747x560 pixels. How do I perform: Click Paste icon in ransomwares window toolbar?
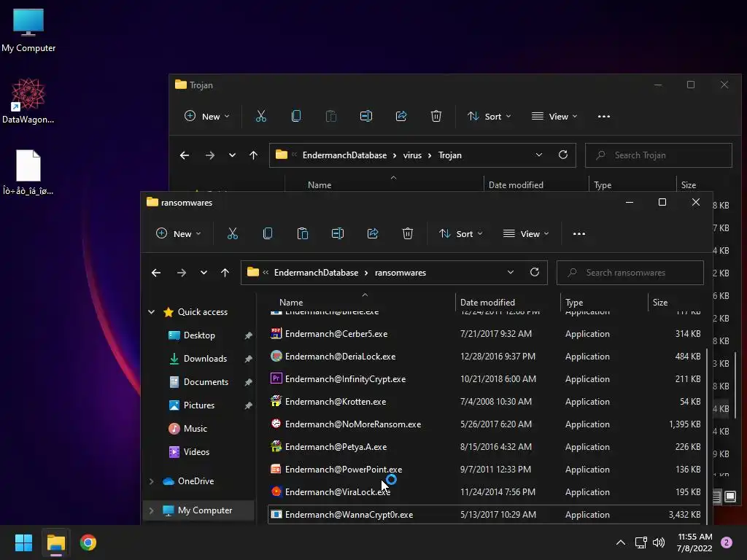(x=303, y=234)
